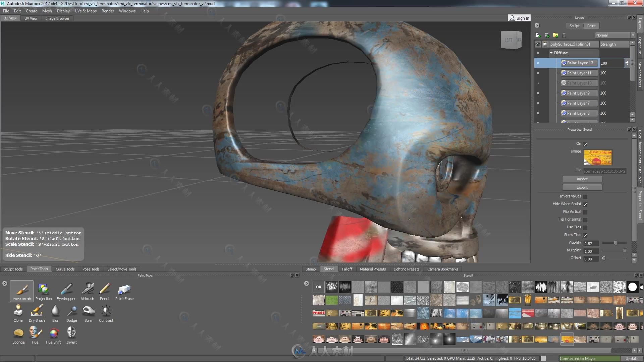Image resolution: width=644 pixels, height=362 pixels.
Task: Click the stencil Export button
Action: tap(582, 188)
